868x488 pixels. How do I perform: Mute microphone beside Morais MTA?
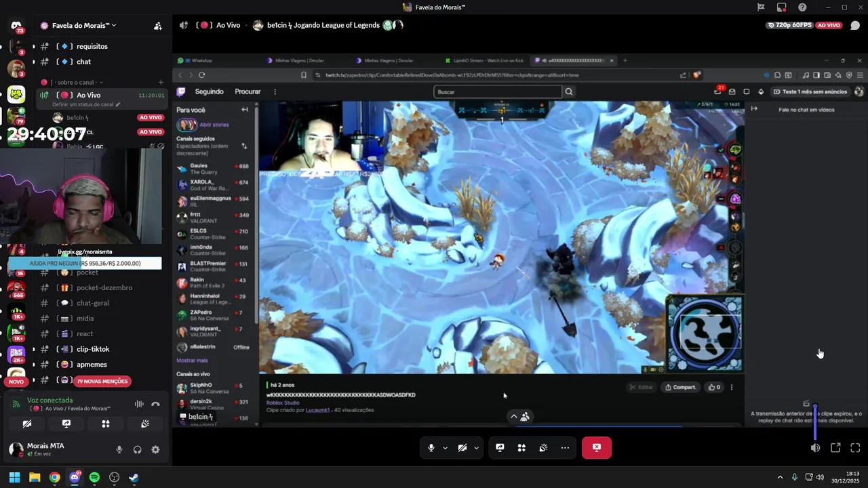119,449
